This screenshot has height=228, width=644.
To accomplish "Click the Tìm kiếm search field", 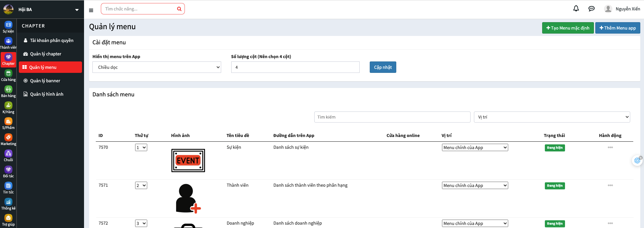I will tap(392, 117).
